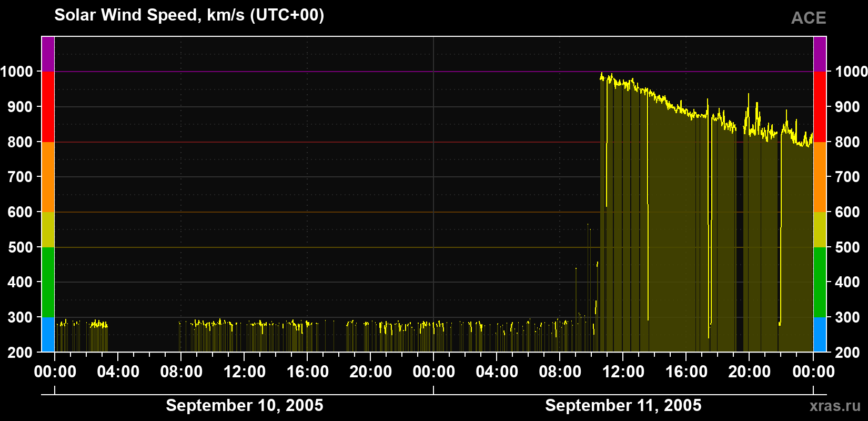Image resolution: width=868 pixels, height=421 pixels.
Task: Click the 12:00 time label of September 11
Action: [x=623, y=372]
